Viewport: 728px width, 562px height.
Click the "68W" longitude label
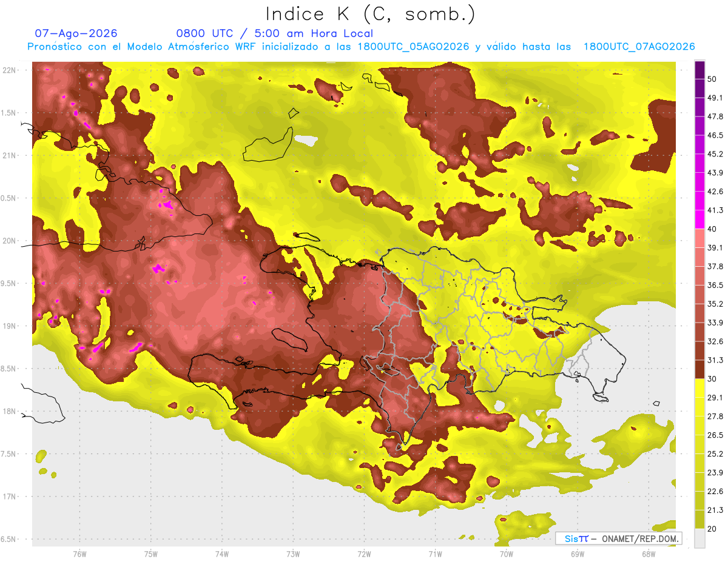649,554
